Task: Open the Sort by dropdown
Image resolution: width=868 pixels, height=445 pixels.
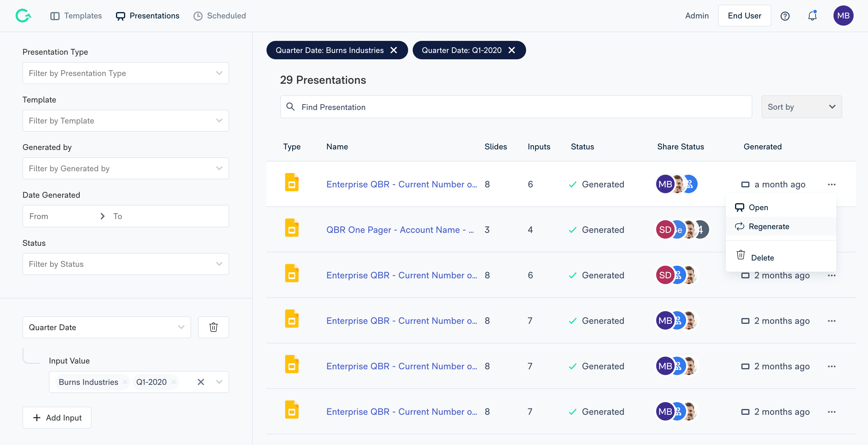Action: point(801,107)
